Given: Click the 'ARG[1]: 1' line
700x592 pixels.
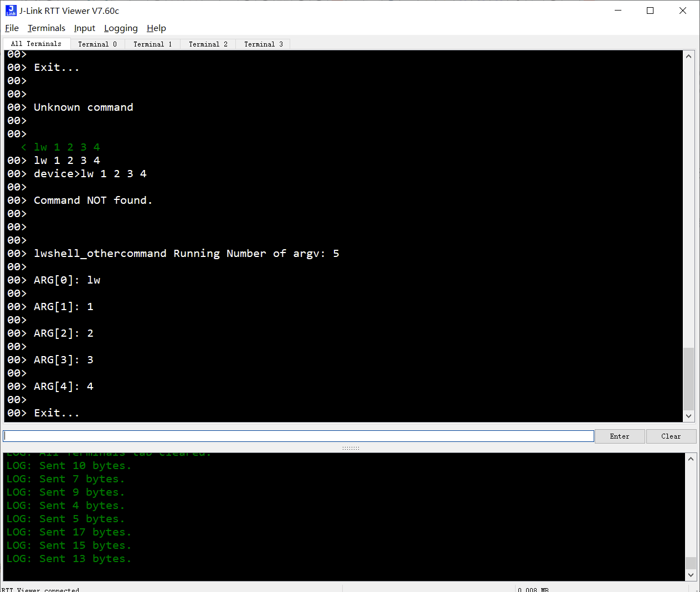Looking at the screenshot, I should tap(64, 307).
